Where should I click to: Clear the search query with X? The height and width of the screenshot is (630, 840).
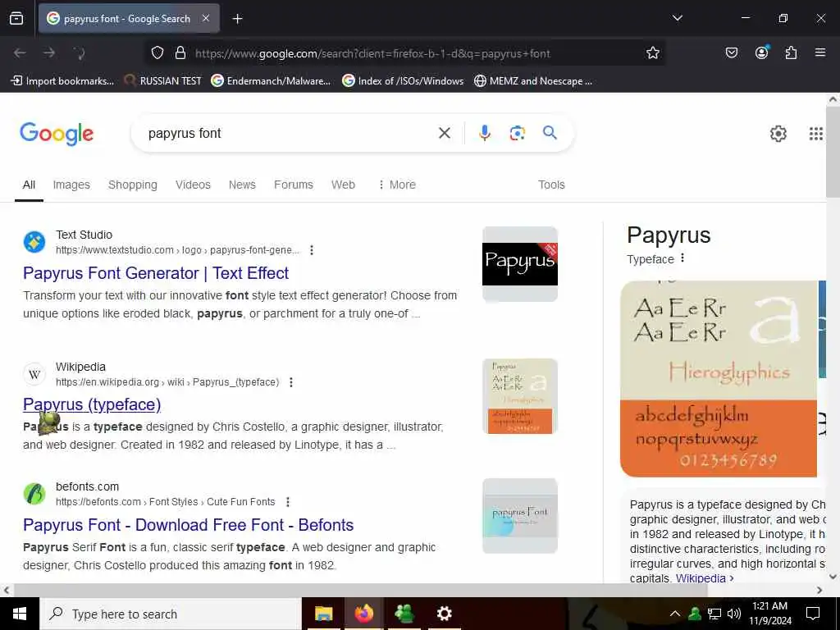coord(445,133)
